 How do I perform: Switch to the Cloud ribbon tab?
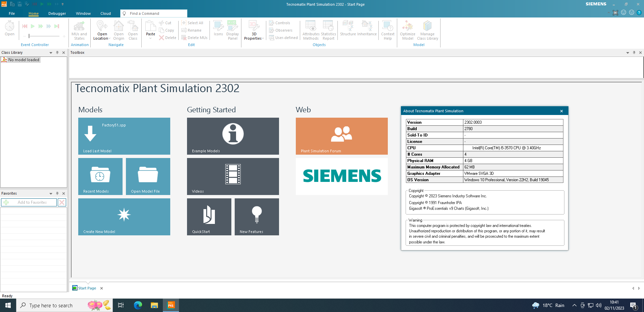105,13
